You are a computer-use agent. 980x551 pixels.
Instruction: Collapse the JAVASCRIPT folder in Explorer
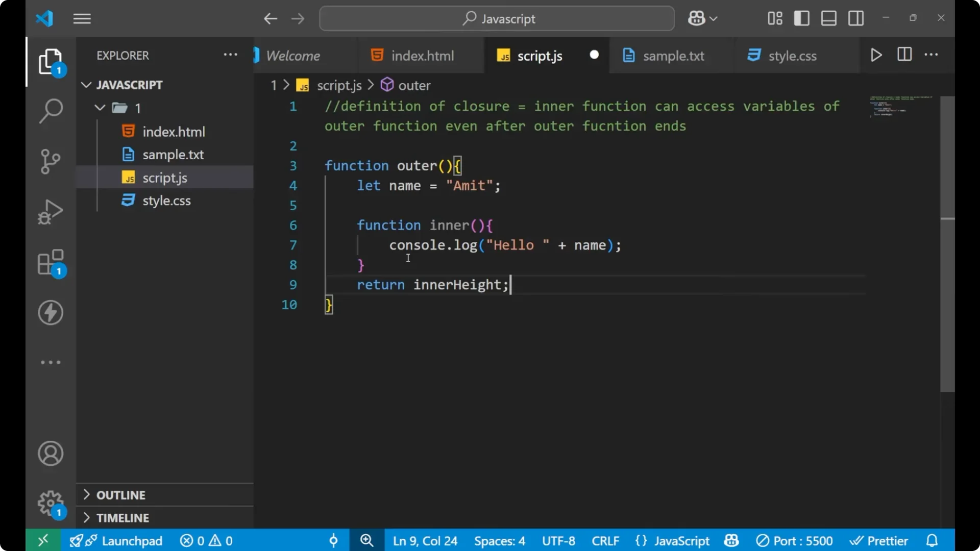[86, 85]
